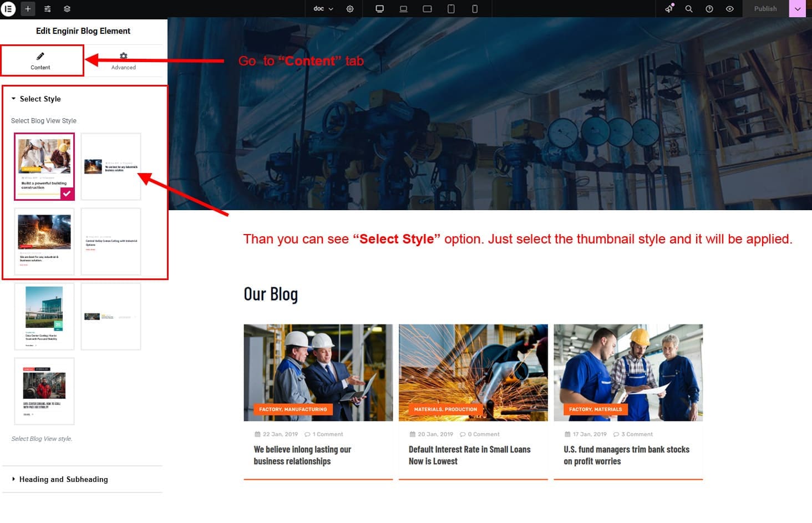Go to the Content tab
The image size is (812, 523).
[40, 60]
